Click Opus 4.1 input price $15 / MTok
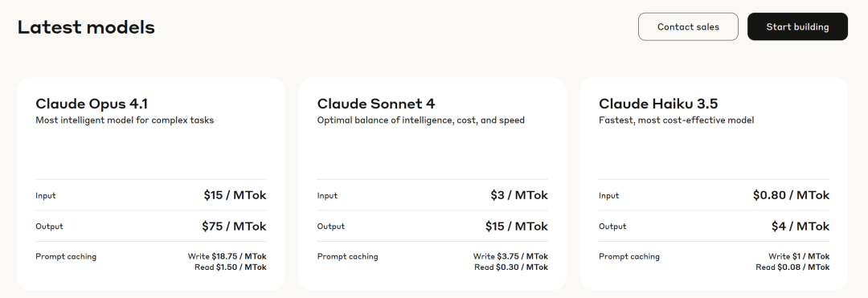The height and width of the screenshot is (298, 868). click(x=235, y=195)
